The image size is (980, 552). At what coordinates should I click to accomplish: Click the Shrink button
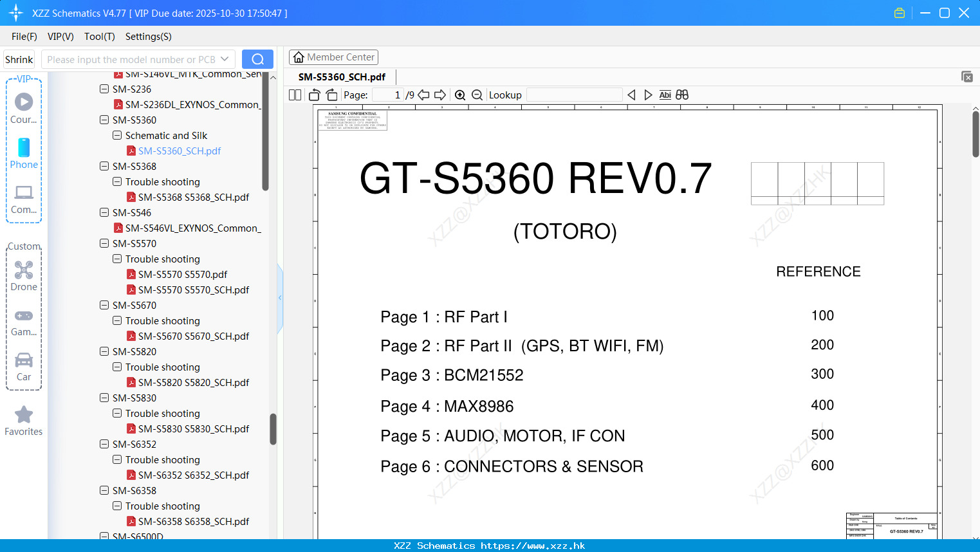(19, 59)
